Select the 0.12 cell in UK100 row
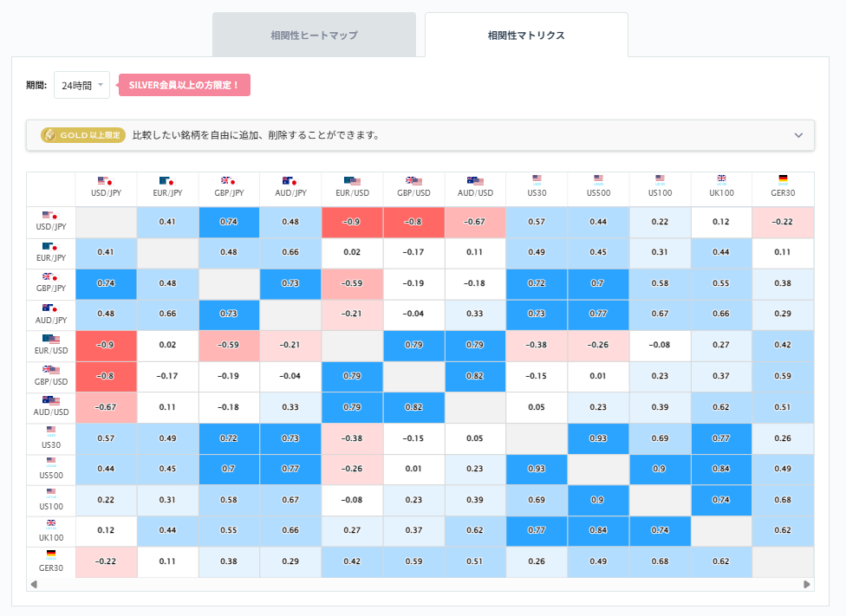The height and width of the screenshot is (616, 846). click(x=106, y=530)
